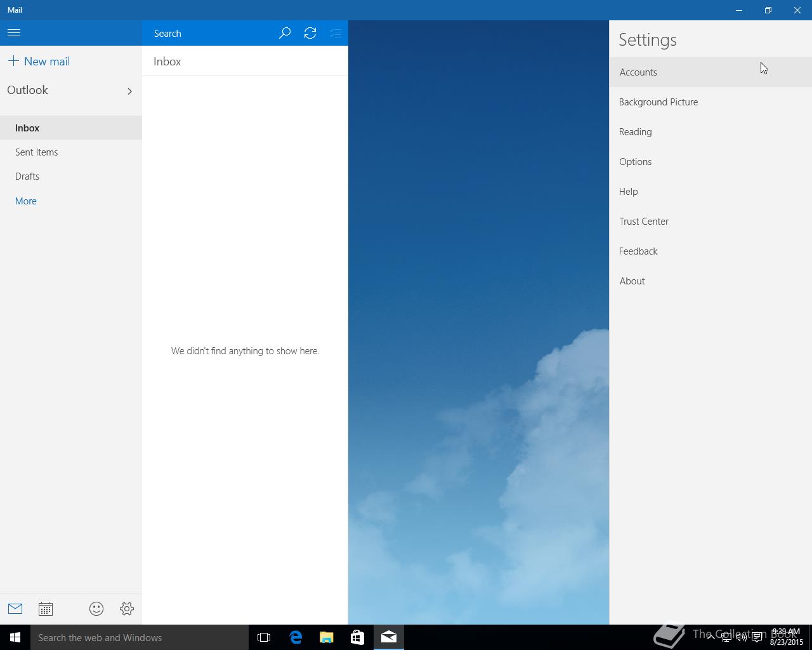Image resolution: width=812 pixels, height=650 pixels.
Task: Open Background Picture settings
Action: point(658,102)
